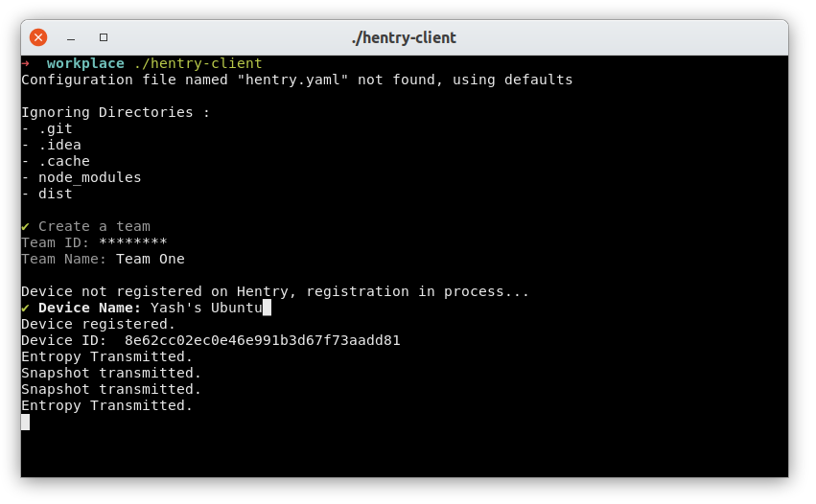Screen dimensions: 816x504
Task: Click the Device ID hash value
Action: coord(263,340)
